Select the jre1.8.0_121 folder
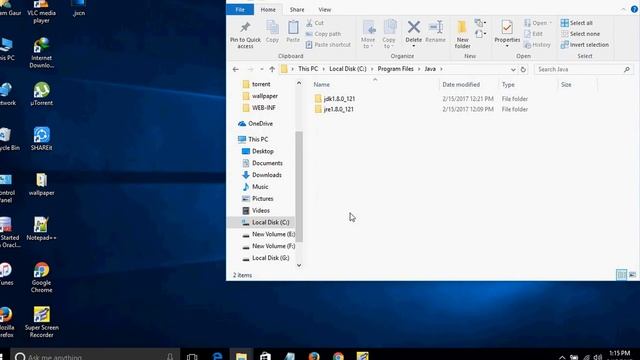This screenshot has height=360, width=640. click(338, 109)
